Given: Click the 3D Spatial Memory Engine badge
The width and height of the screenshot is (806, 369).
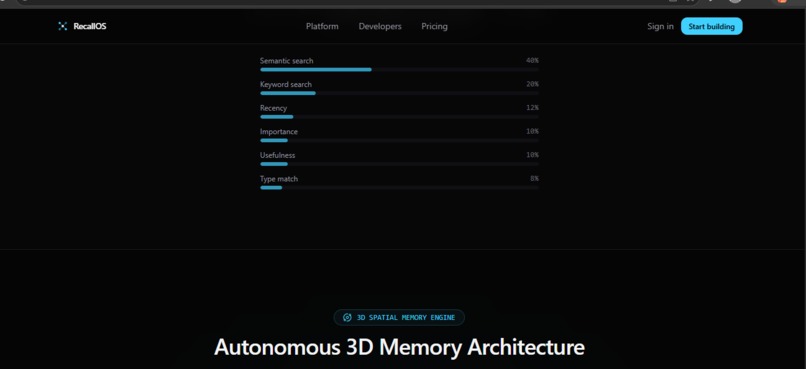Looking at the screenshot, I should click(x=399, y=318).
